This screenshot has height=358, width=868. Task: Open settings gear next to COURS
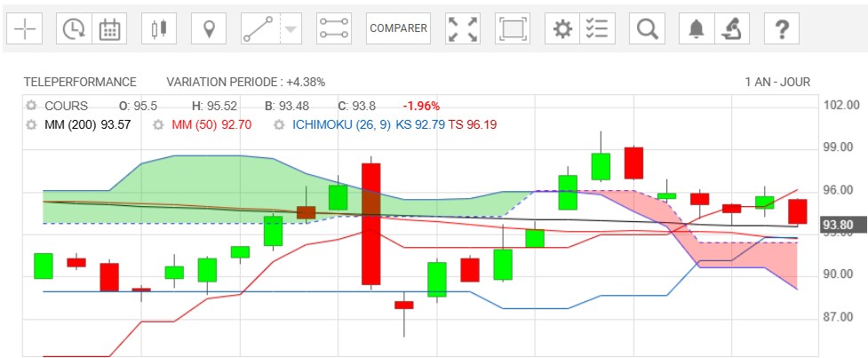click(x=32, y=106)
